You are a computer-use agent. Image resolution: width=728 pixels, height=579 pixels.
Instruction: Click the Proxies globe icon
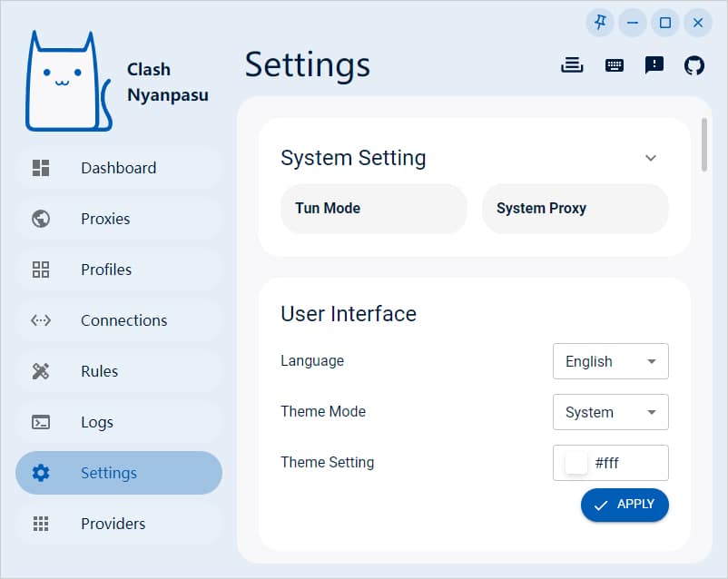point(41,219)
